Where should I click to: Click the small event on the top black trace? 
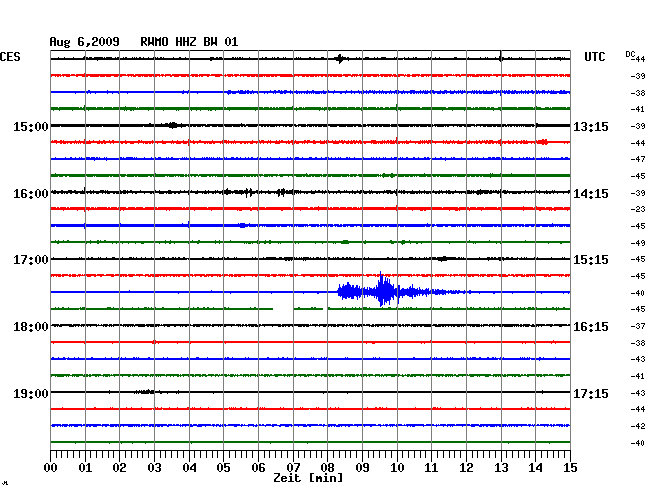(x=340, y=59)
